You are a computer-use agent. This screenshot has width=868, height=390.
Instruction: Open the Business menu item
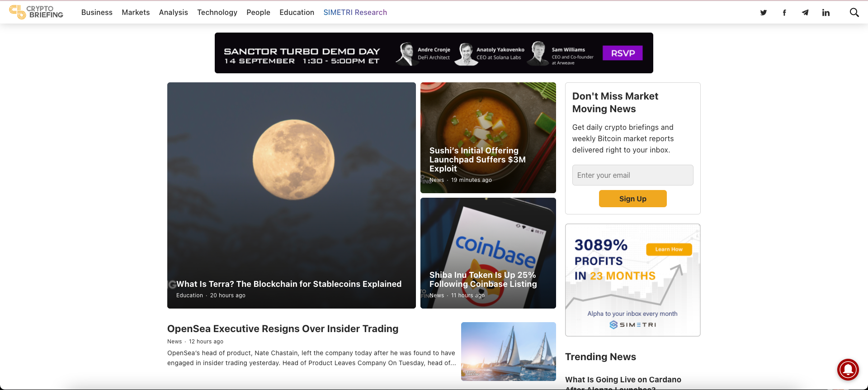pyautogui.click(x=97, y=12)
